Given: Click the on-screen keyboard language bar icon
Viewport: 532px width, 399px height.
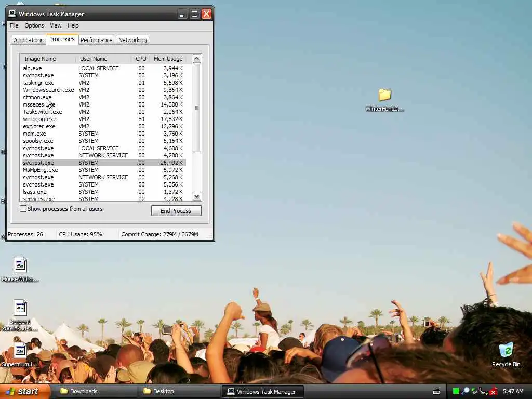Looking at the screenshot, I should (x=436, y=392).
